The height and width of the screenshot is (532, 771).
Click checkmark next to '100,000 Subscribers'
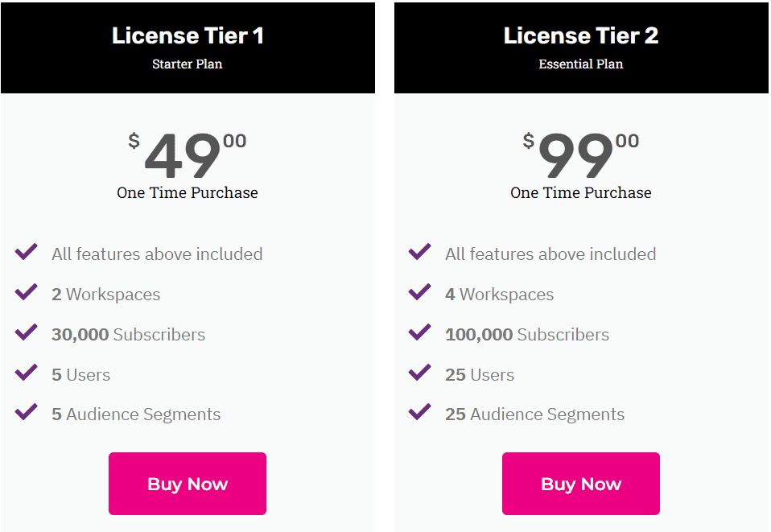(420, 332)
